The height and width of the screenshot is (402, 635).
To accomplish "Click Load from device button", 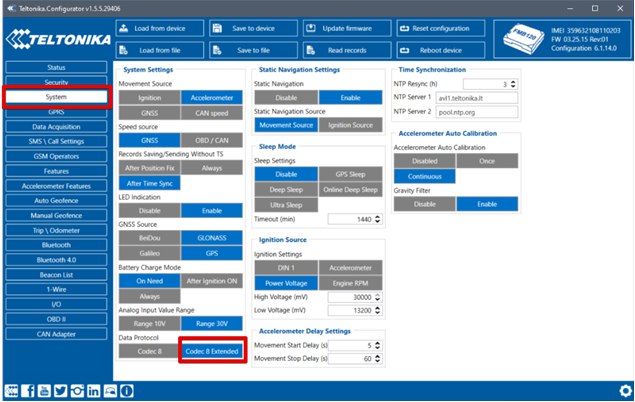I will point(160,28).
